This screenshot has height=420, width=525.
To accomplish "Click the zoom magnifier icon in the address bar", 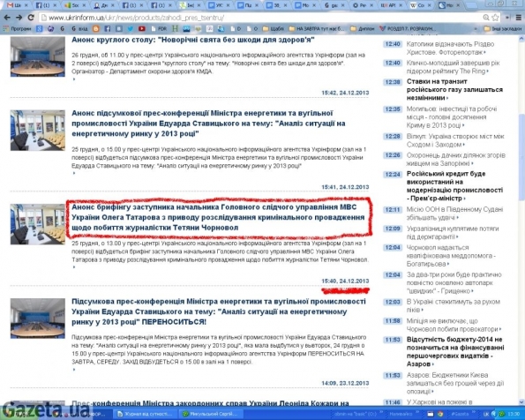I will [486, 18].
